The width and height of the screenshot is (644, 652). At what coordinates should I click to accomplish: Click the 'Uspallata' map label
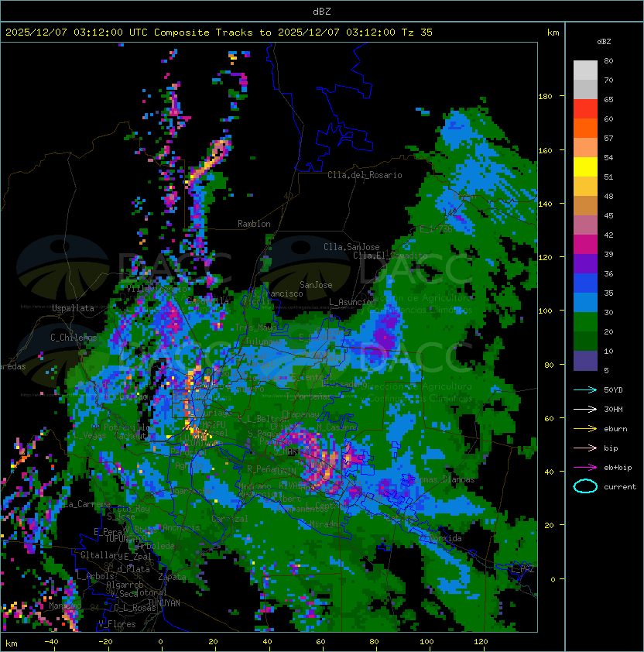[x=73, y=308]
